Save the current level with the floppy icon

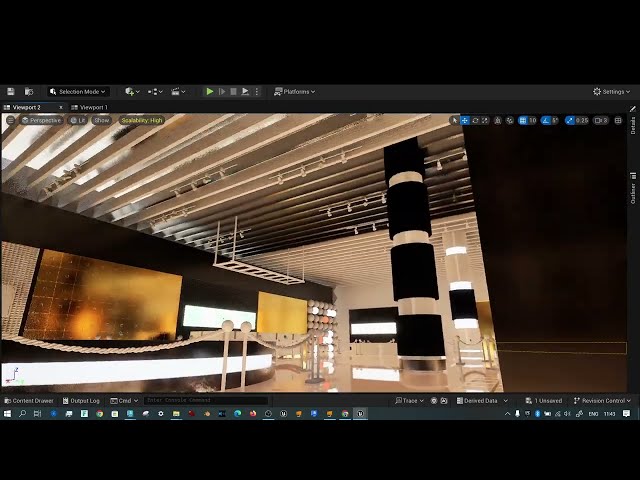point(11,91)
